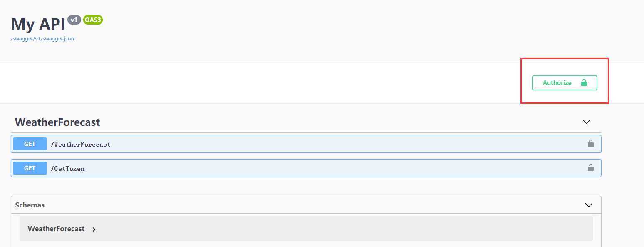Click the lock icon on /GetToken endpoint

pyautogui.click(x=590, y=168)
